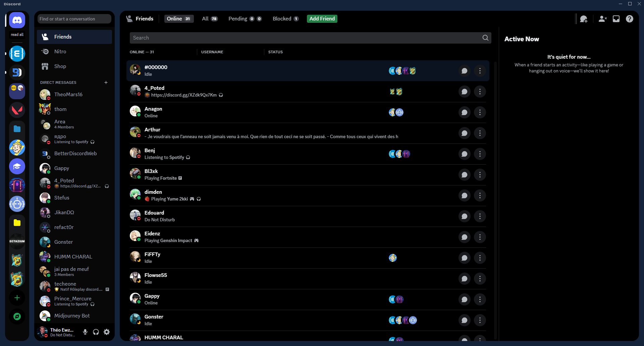Open the Vault Boy server icon
This screenshot has height=346, width=644.
17,148
